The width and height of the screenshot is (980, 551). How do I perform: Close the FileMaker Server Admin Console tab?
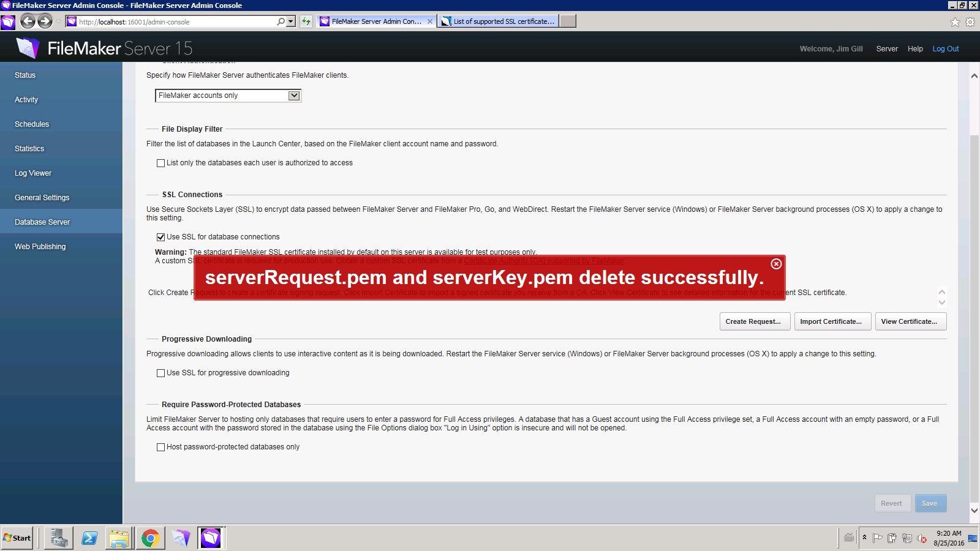click(x=430, y=21)
